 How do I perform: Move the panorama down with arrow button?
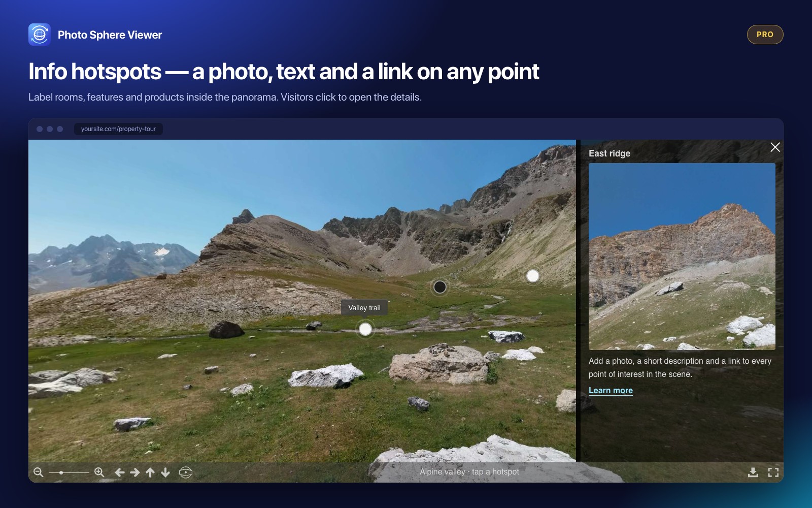click(x=165, y=472)
